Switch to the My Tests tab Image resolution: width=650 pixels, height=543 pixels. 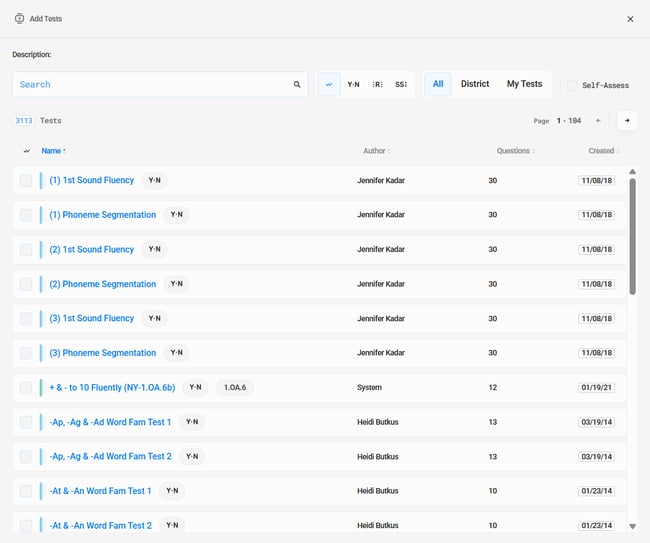[x=524, y=84]
